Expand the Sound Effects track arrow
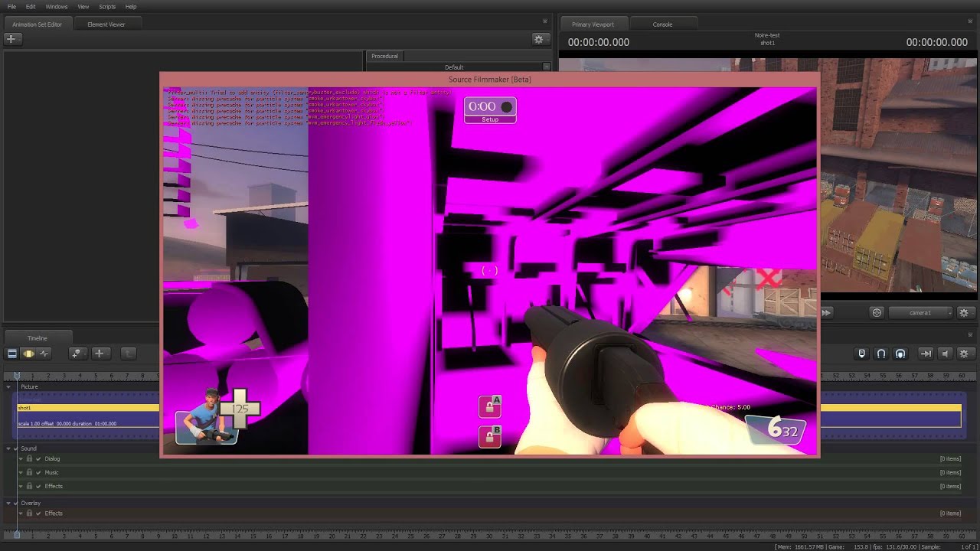Viewport: 980px width, 551px height. coord(21,487)
